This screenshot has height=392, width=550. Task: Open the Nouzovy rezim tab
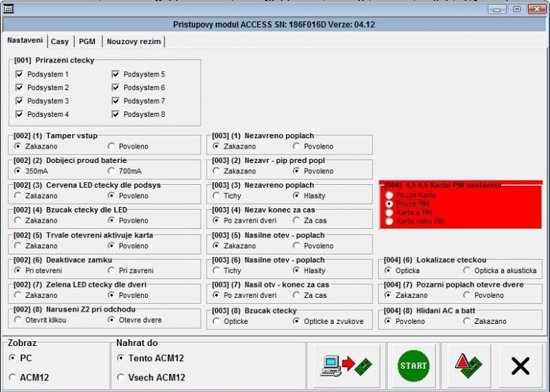click(x=133, y=42)
